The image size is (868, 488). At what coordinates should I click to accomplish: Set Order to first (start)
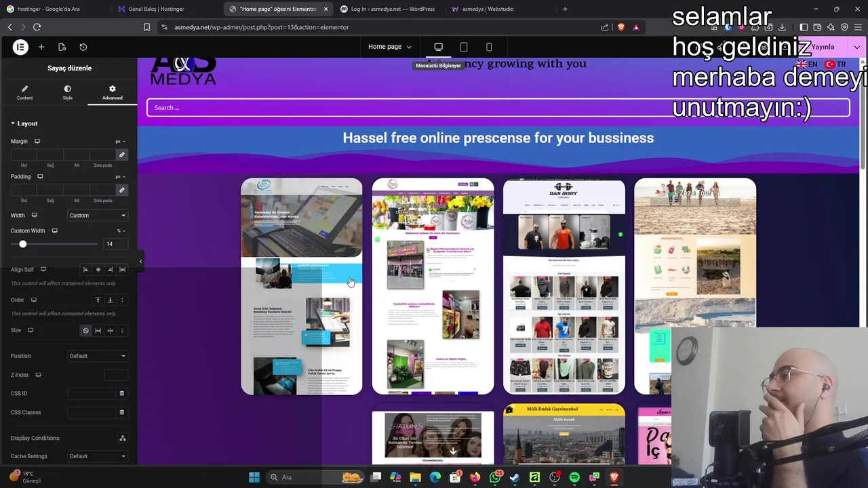click(x=98, y=300)
